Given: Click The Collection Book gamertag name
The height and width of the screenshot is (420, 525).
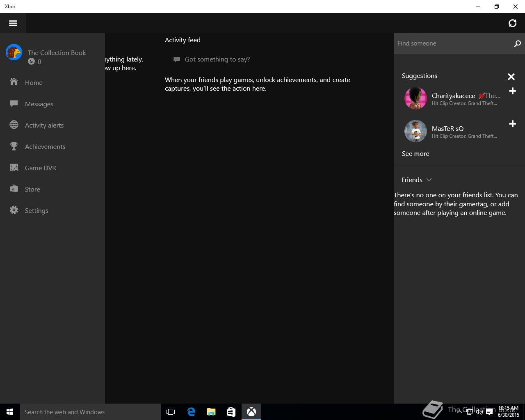Looking at the screenshot, I should coord(57,52).
